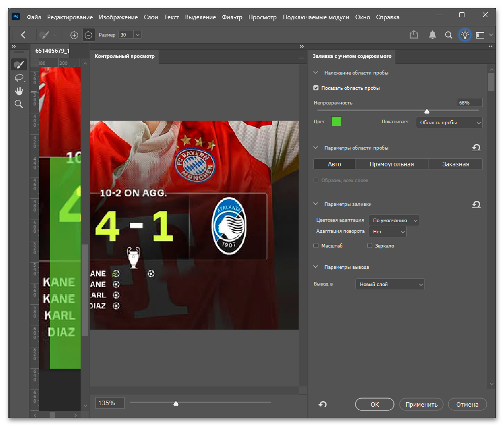Open the Текст menu
The height and width of the screenshot is (426, 504).
click(171, 17)
